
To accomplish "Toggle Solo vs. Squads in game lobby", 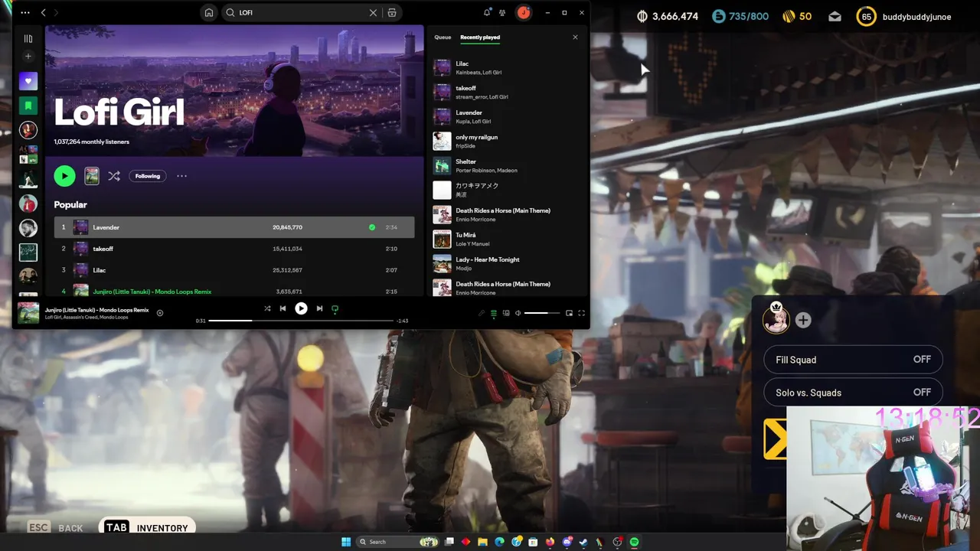I will coord(853,393).
